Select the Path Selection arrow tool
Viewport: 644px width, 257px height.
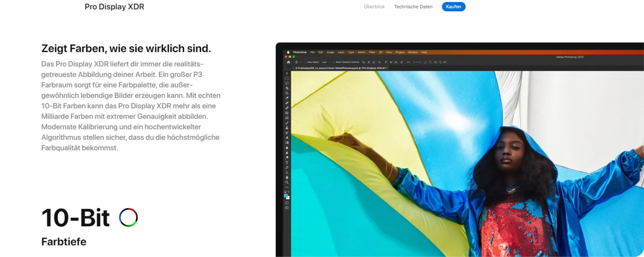pyautogui.click(x=287, y=173)
